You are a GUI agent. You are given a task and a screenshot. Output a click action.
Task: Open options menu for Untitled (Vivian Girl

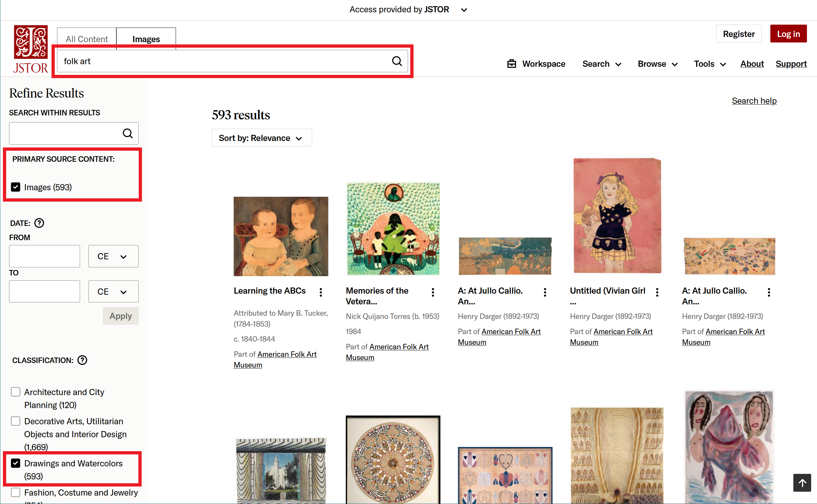(x=657, y=292)
